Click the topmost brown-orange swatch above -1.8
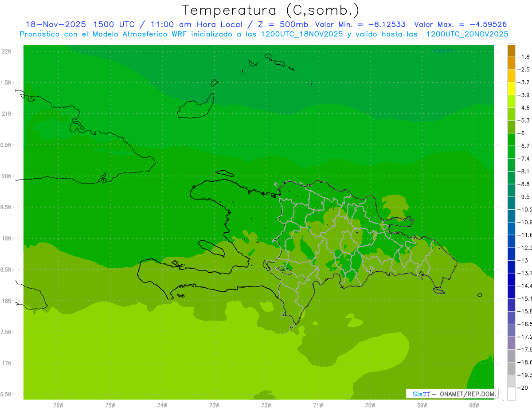 point(511,51)
